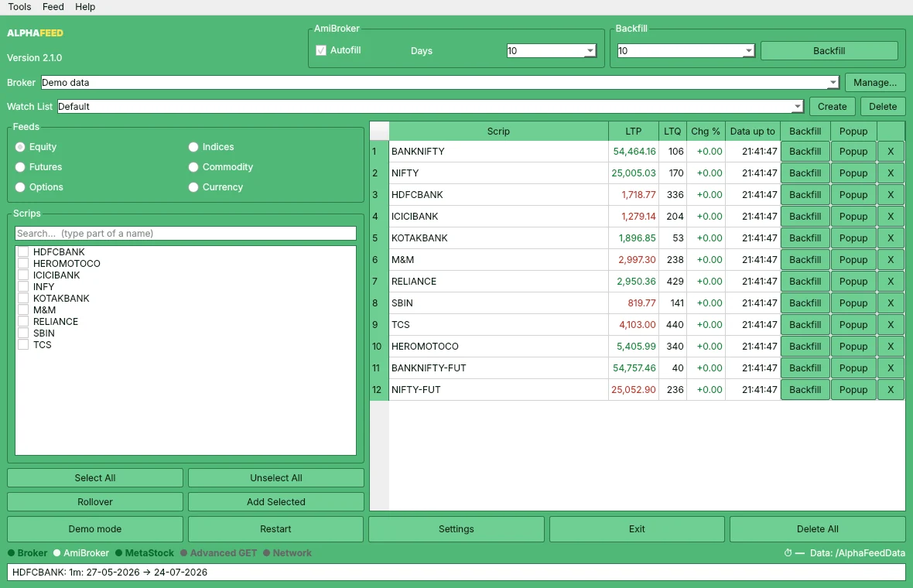Select the Indices feed radio button
The width and height of the screenshot is (913, 588).
tap(193, 147)
